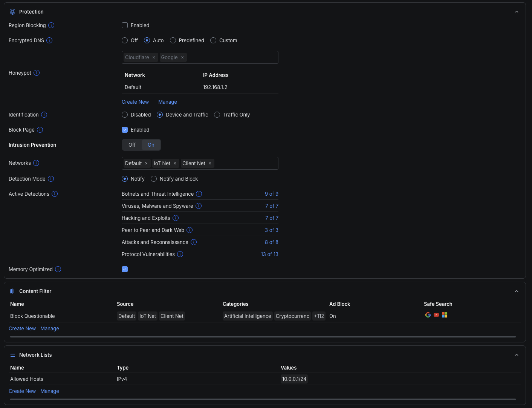Image resolution: width=532 pixels, height=408 pixels.
Task: Click the Bing Safe Search icon
Action: 445,314
